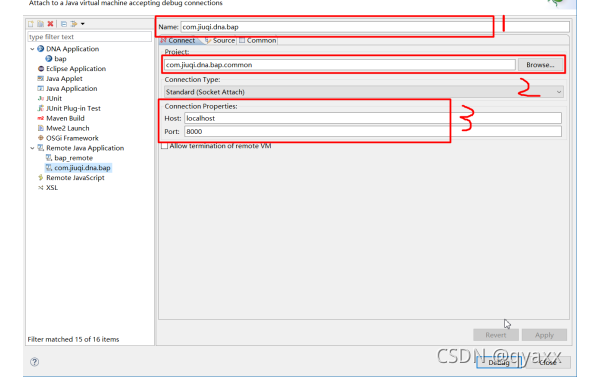Edit Port field 8000
This screenshot has width=592, height=388.
pos(373,131)
